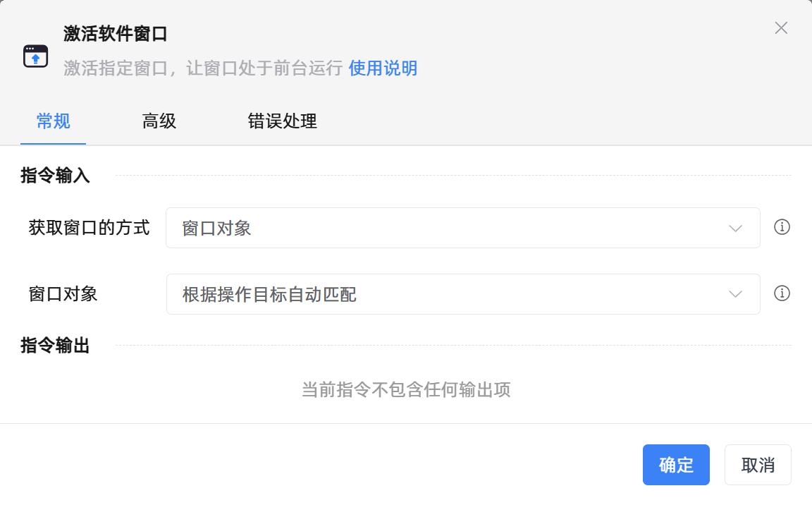The width and height of the screenshot is (812, 505).
Task: Open the 获取窗口的方式 dropdown
Action: [x=462, y=227]
